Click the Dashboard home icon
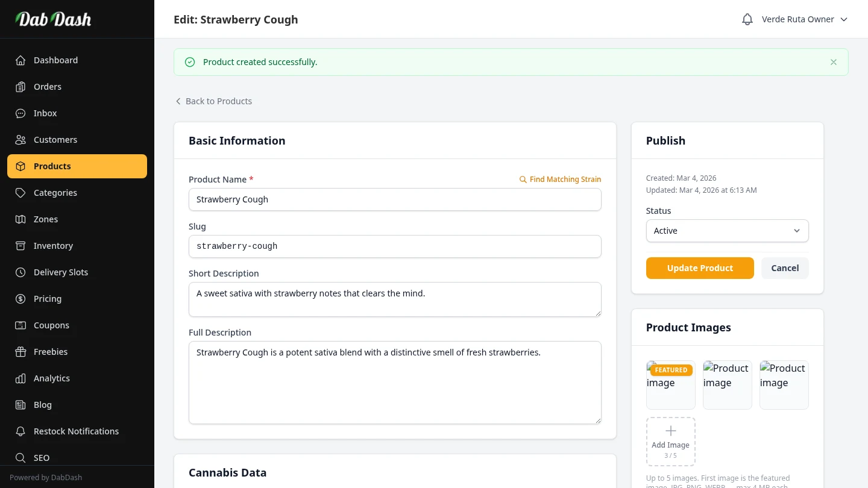Image resolution: width=868 pixels, height=488 pixels. click(x=20, y=60)
